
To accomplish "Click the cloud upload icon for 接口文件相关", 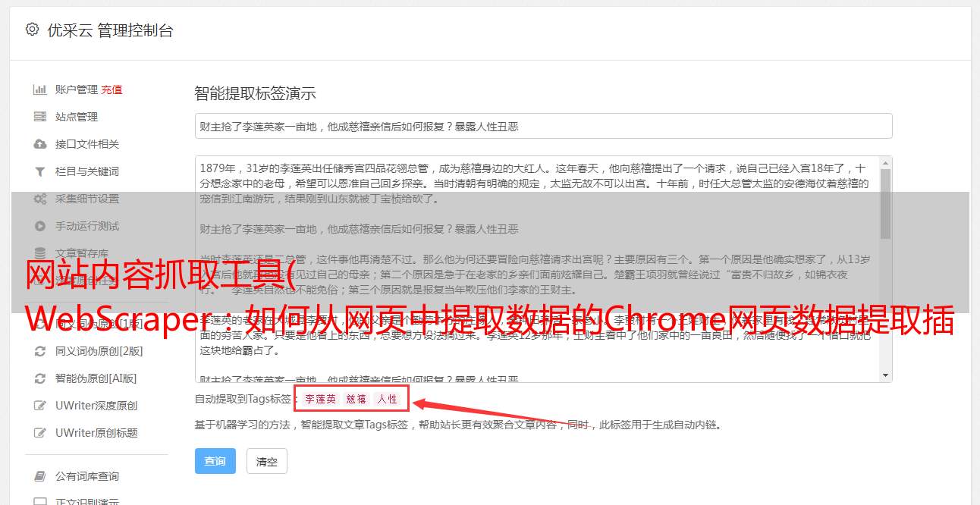I will pyautogui.click(x=40, y=144).
